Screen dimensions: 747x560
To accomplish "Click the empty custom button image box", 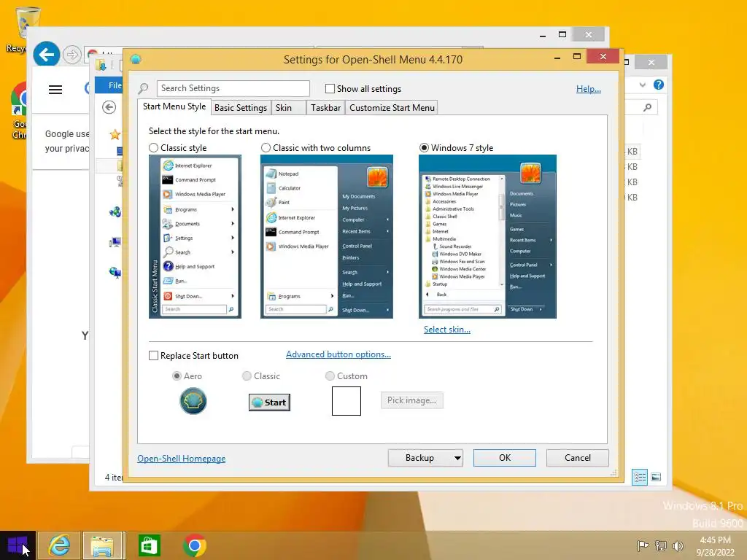I will [347, 401].
